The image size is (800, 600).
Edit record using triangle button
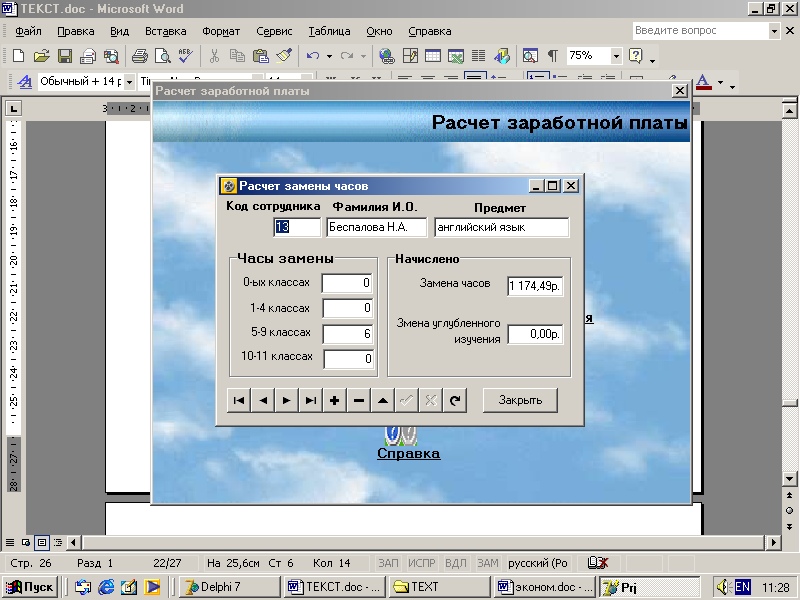point(383,400)
